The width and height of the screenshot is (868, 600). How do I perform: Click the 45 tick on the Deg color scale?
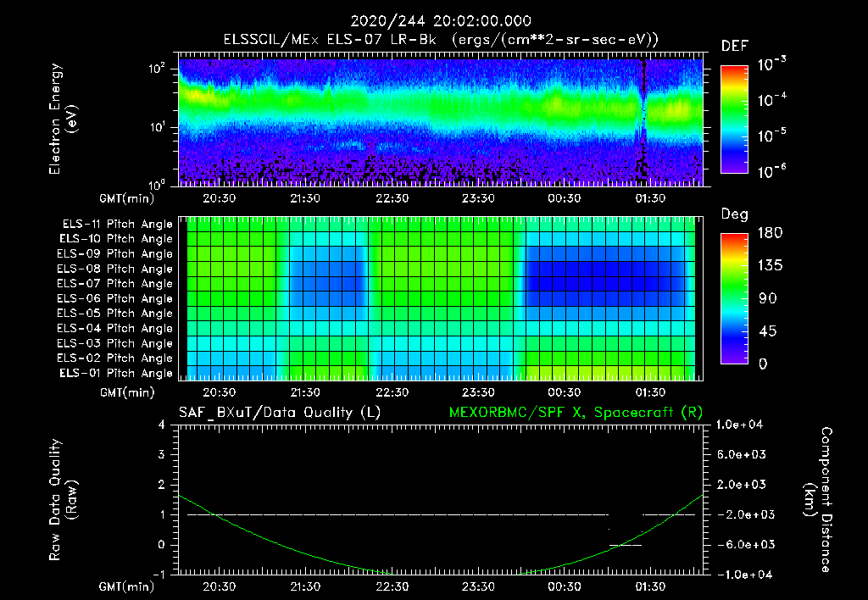tap(768, 331)
